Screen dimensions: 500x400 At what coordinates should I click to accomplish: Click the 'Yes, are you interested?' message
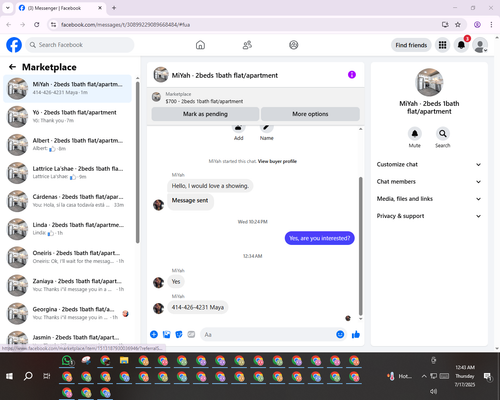pos(319,238)
